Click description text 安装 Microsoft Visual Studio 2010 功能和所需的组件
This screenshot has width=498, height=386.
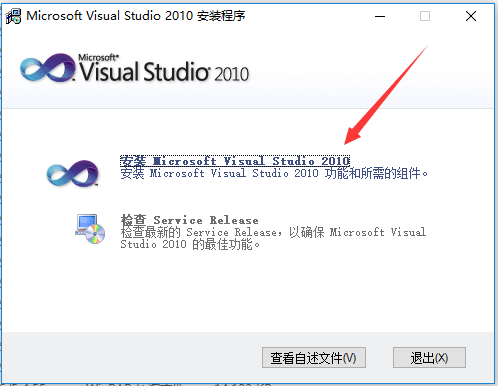coord(274,173)
